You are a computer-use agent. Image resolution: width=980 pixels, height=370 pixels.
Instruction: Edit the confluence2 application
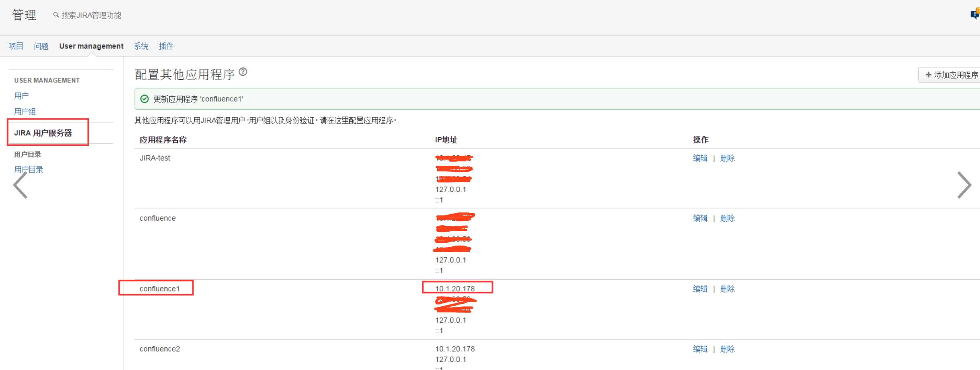[700, 349]
